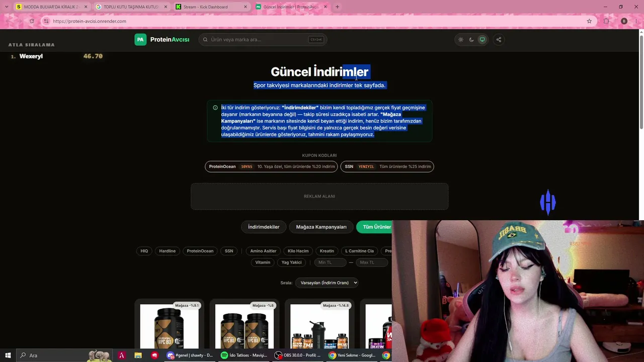Toggle the HIQ brand filter
The image size is (644, 362).
point(144,251)
